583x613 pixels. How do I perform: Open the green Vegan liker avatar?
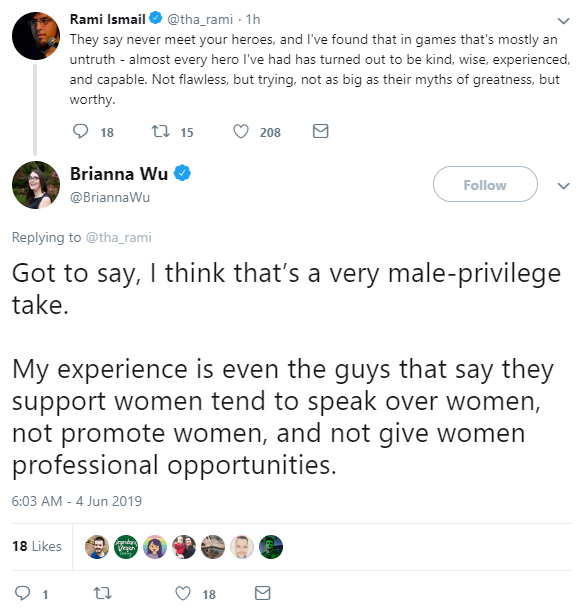[126, 547]
